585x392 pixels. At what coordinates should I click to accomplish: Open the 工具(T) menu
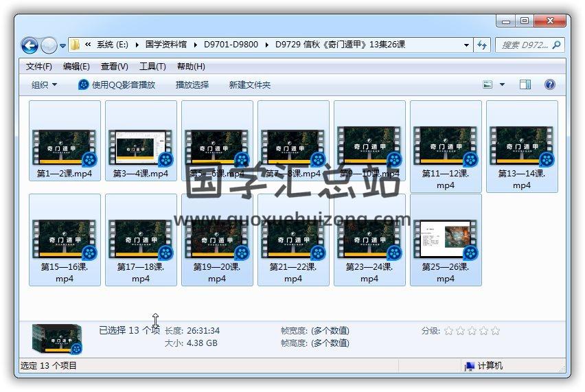(152, 67)
